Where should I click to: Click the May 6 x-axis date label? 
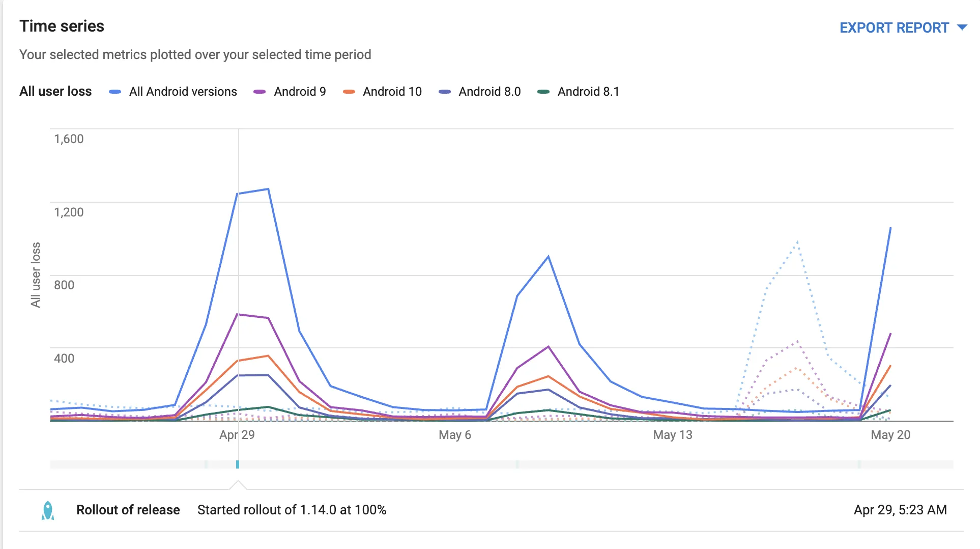click(455, 435)
